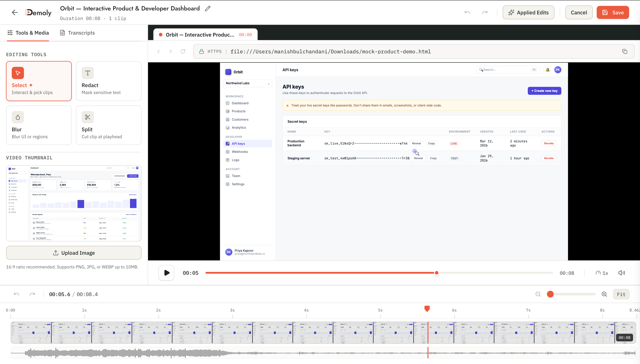The width and height of the screenshot is (640, 364).
Task: Click the timeline zoom slider handle
Action: pos(550,294)
